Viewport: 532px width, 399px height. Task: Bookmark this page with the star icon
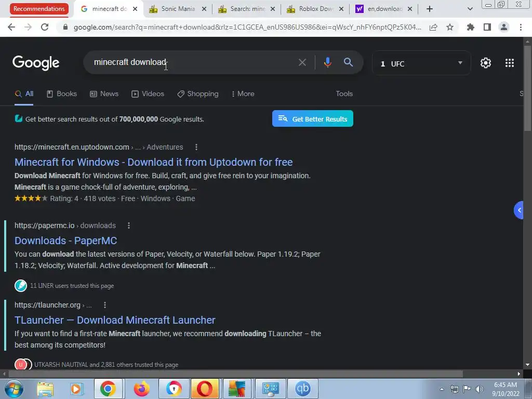pyautogui.click(x=450, y=27)
